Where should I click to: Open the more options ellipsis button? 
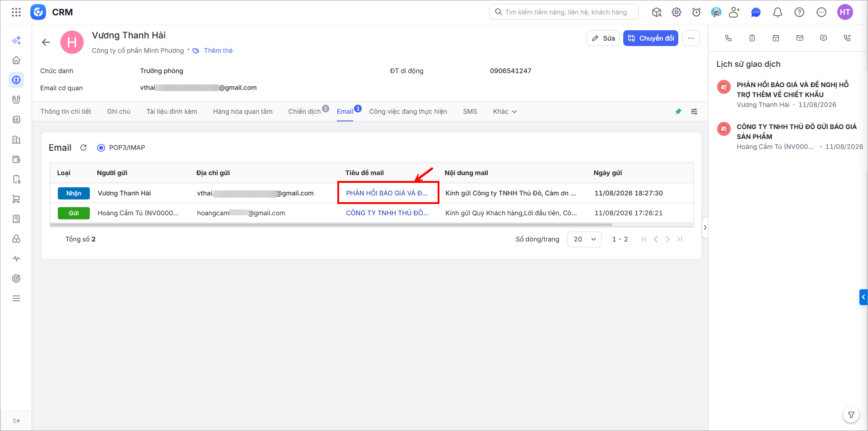click(691, 38)
